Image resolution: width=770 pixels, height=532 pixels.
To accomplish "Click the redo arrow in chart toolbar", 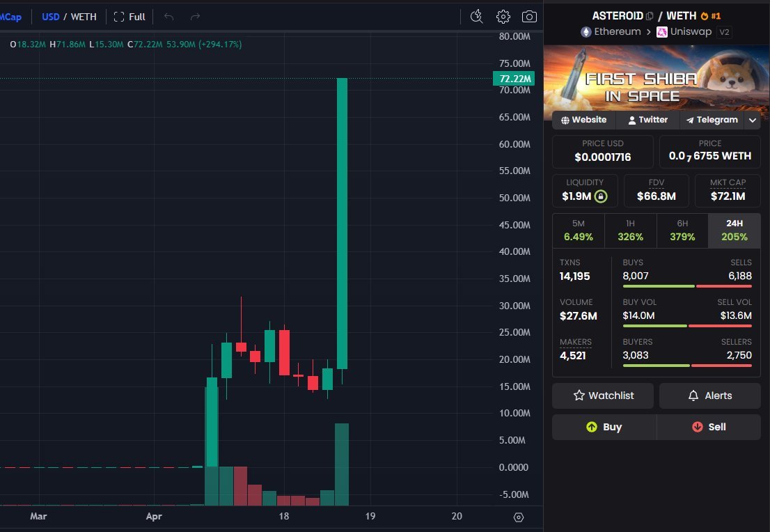I will [194, 16].
